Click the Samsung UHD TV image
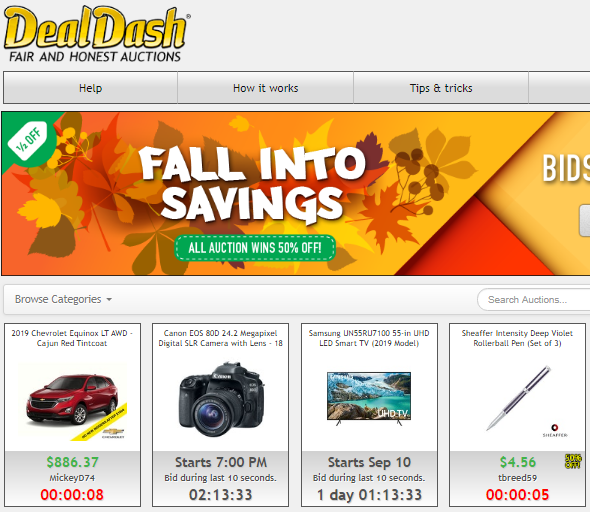The image size is (590, 512). point(369,398)
